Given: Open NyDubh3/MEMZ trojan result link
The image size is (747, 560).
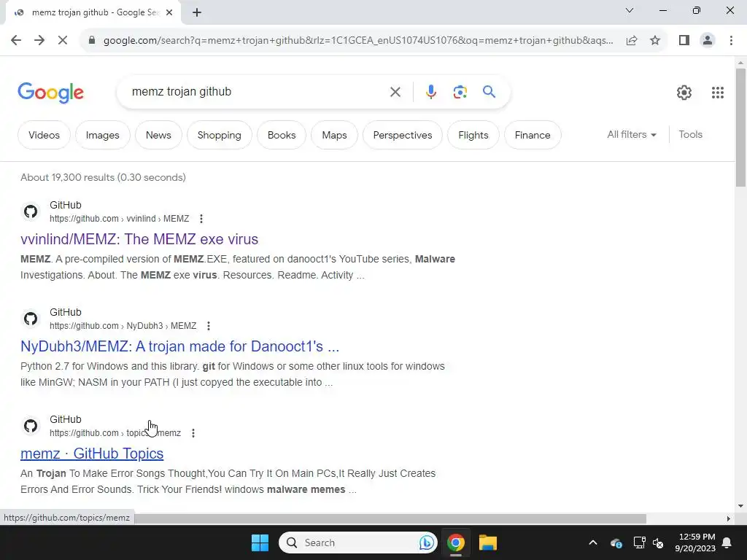Looking at the screenshot, I should [179, 346].
